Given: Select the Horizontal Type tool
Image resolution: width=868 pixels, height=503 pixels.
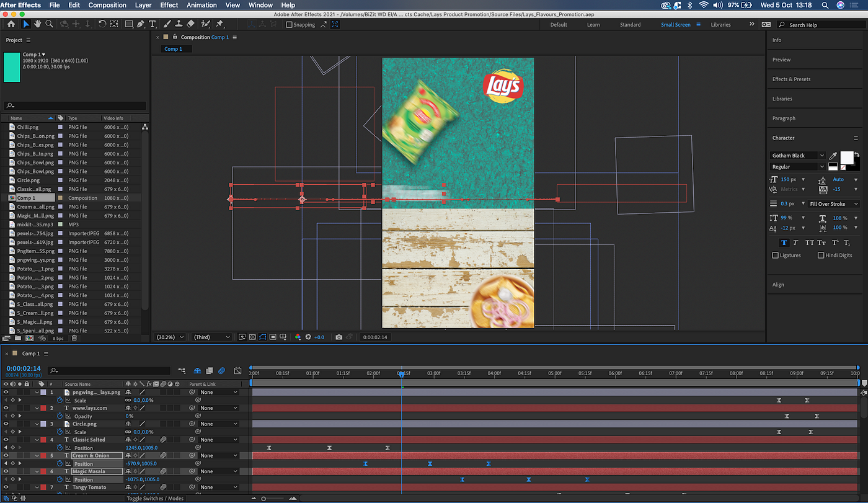Looking at the screenshot, I should point(153,24).
